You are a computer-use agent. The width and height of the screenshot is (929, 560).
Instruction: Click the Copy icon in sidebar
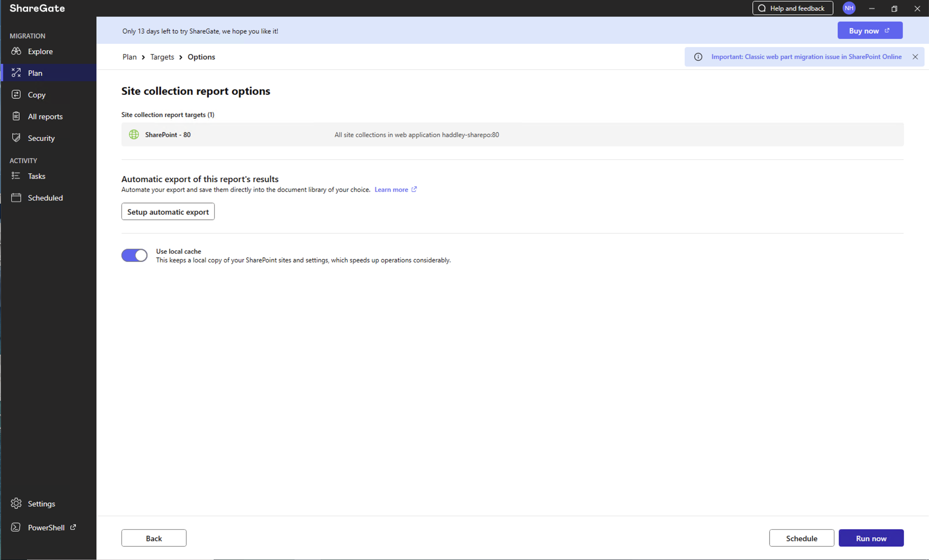click(16, 94)
